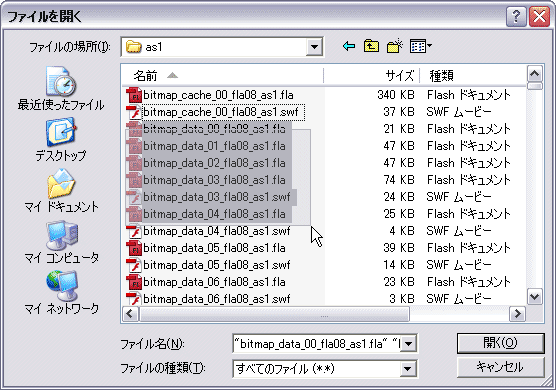Select file bitmap_data_06_fla08_as1.swf
Viewport: 556px width, 390px height.
pos(217,299)
